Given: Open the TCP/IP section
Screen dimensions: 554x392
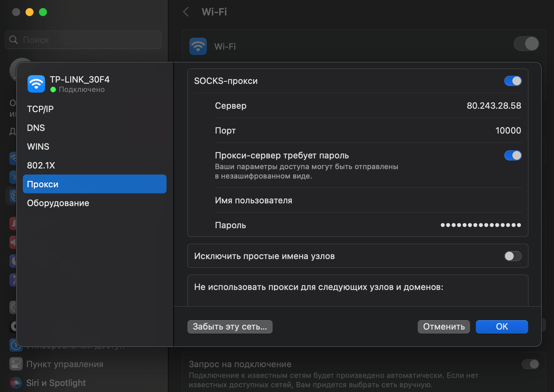Looking at the screenshot, I should [x=95, y=109].
